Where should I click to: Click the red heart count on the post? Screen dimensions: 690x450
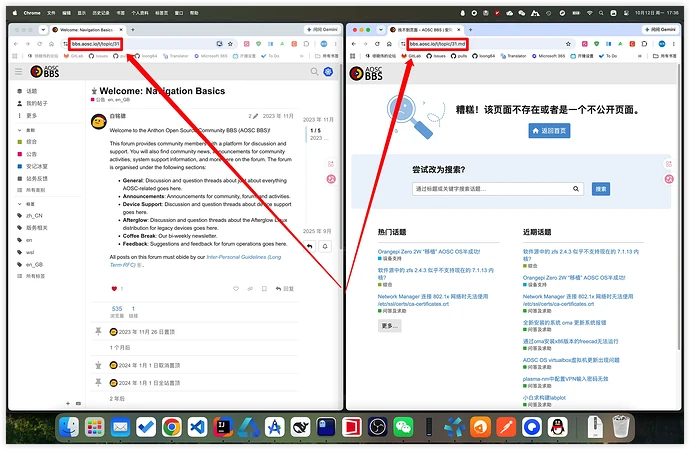[x=117, y=289]
